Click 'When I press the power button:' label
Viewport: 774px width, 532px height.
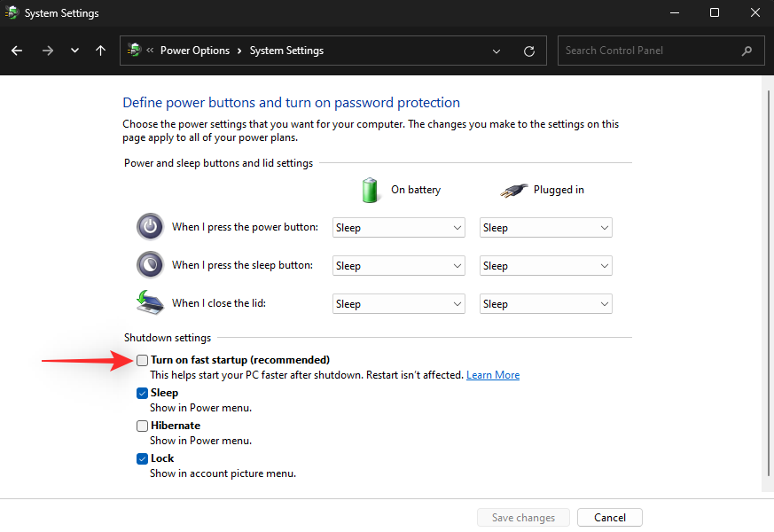pyautogui.click(x=245, y=227)
